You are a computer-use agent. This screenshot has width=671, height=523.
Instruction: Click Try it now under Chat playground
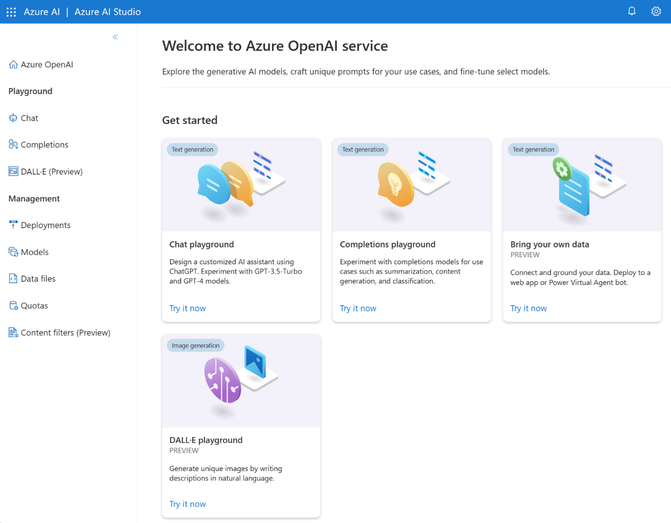pos(187,308)
